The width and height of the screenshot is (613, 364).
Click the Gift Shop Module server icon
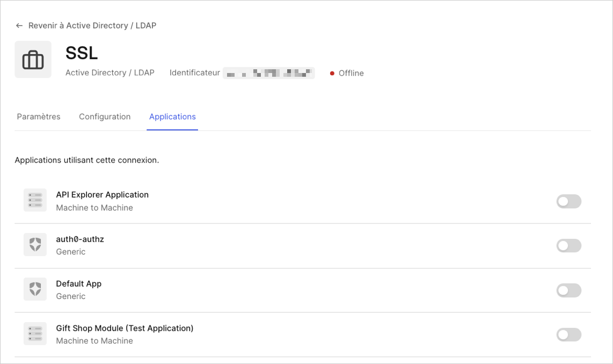pos(34,333)
